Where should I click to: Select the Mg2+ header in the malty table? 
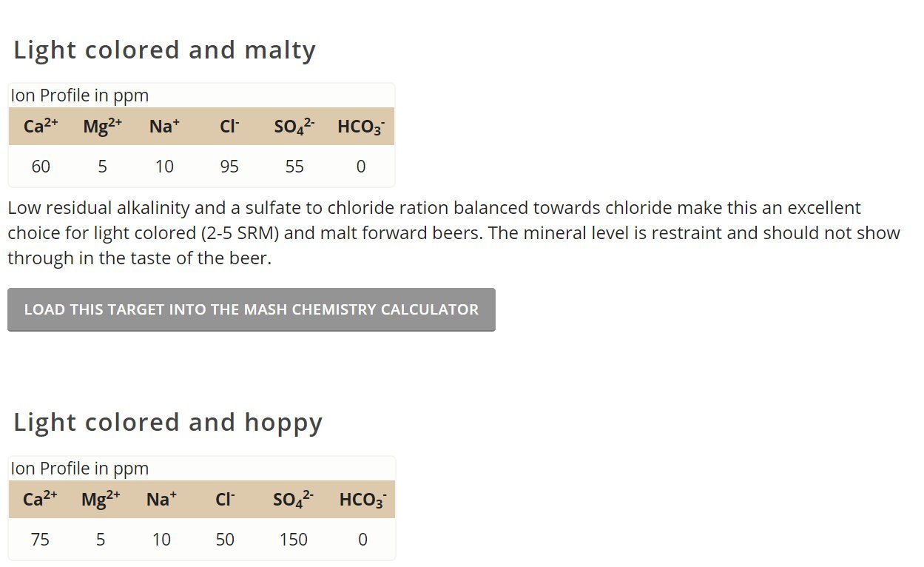pos(102,127)
